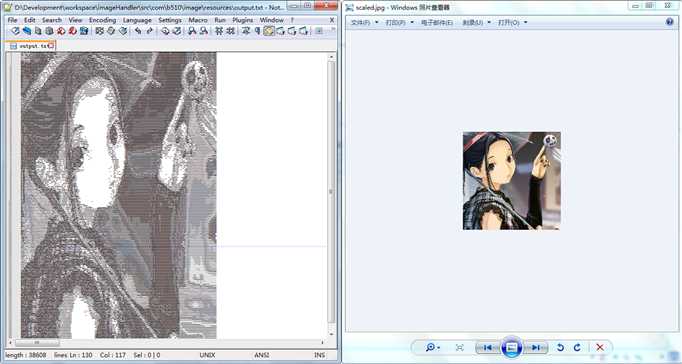Click the Notepad++ vertical scrollbar
Viewport: 682px width, 364px height.
pyautogui.click(x=331, y=191)
